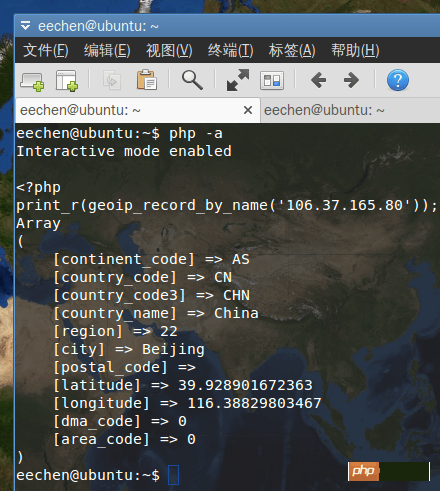Open the 帮助(H) menu
Viewport: 440px width, 491px height.
[x=355, y=51]
